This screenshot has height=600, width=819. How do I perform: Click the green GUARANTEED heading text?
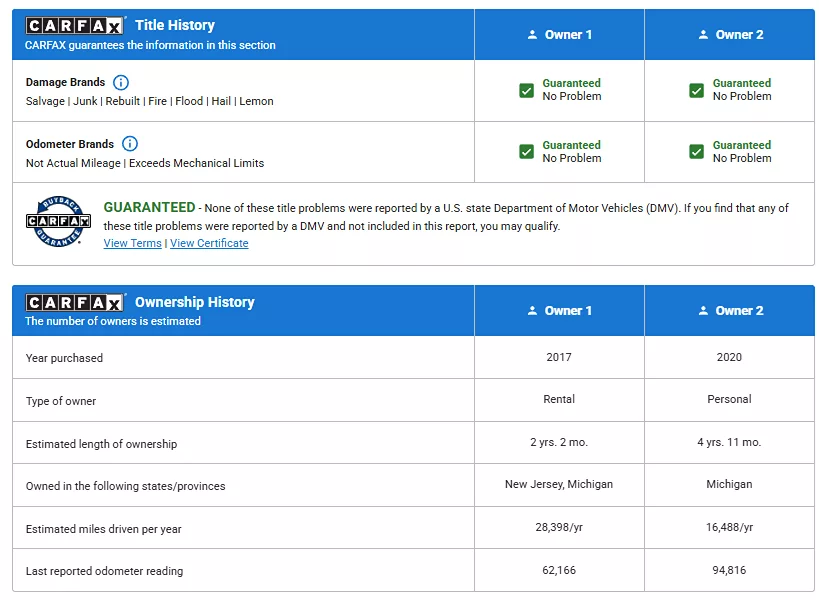[x=149, y=207]
